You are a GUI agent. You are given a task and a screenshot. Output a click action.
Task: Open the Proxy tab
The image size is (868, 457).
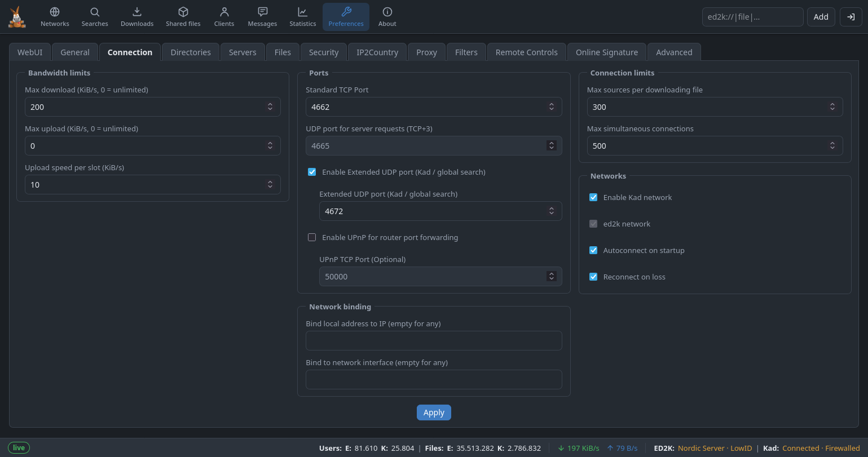pyautogui.click(x=427, y=52)
